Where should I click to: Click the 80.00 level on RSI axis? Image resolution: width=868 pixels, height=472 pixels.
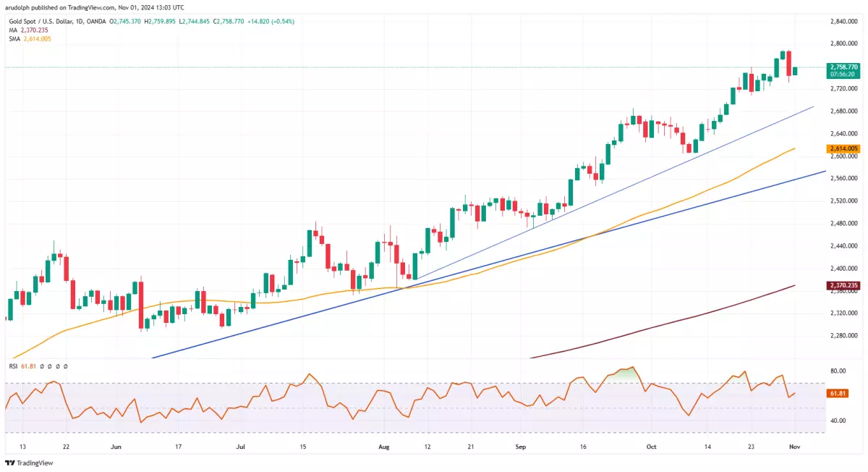(x=838, y=371)
